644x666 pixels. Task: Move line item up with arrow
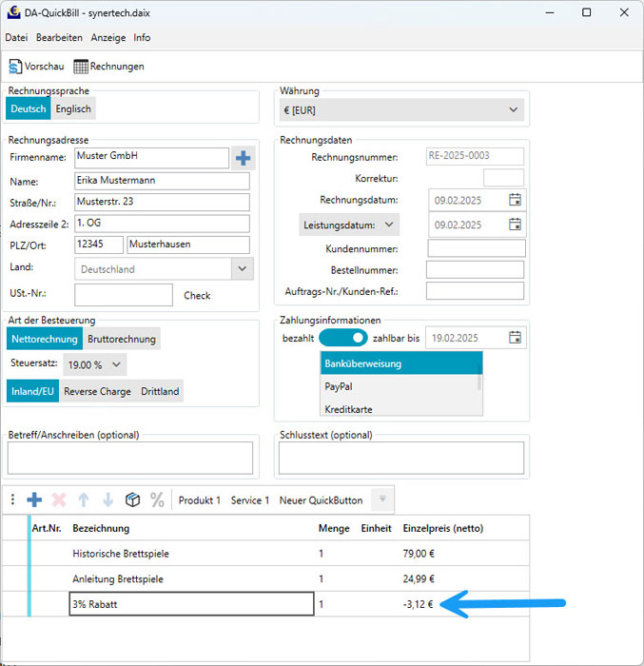(84, 499)
